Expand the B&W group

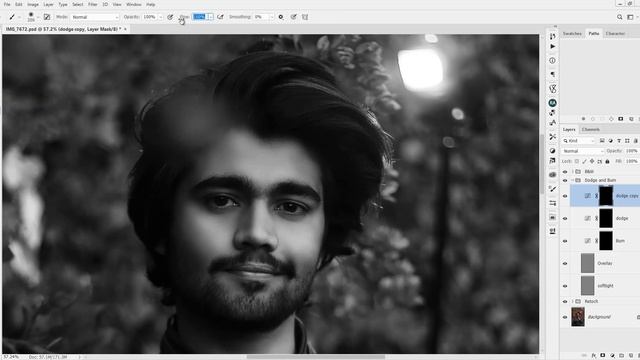click(x=573, y=172)
